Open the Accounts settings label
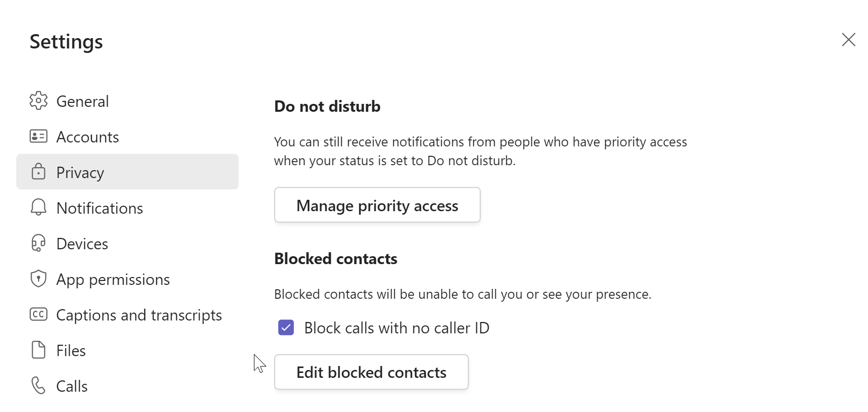 87,137
